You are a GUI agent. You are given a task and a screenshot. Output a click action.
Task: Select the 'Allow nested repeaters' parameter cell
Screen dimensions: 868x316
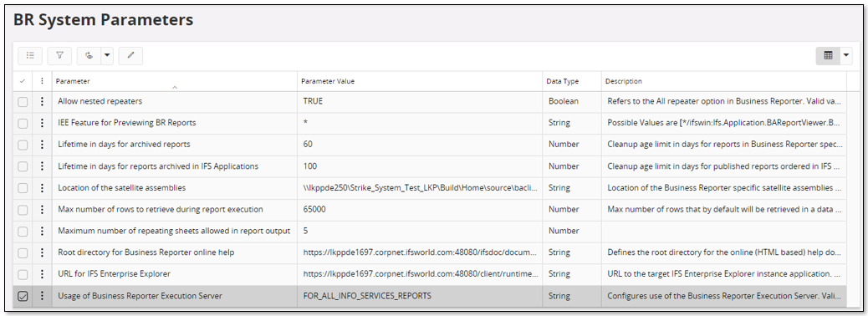(175, 102)
